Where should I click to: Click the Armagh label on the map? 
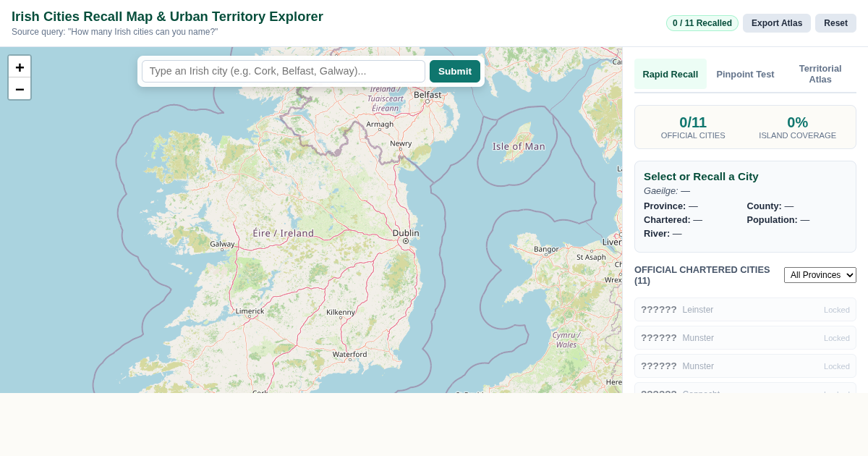point(380,124)
